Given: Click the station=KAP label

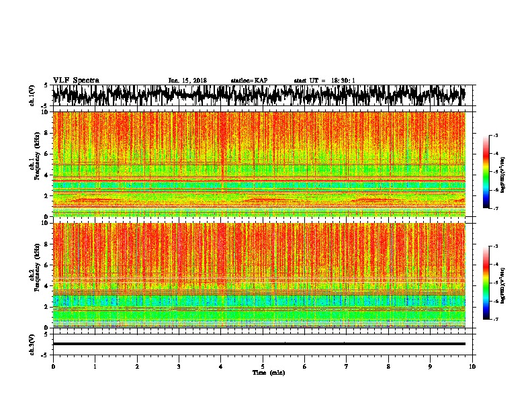Looking at the screenshot, I should [x=249, y=81].
